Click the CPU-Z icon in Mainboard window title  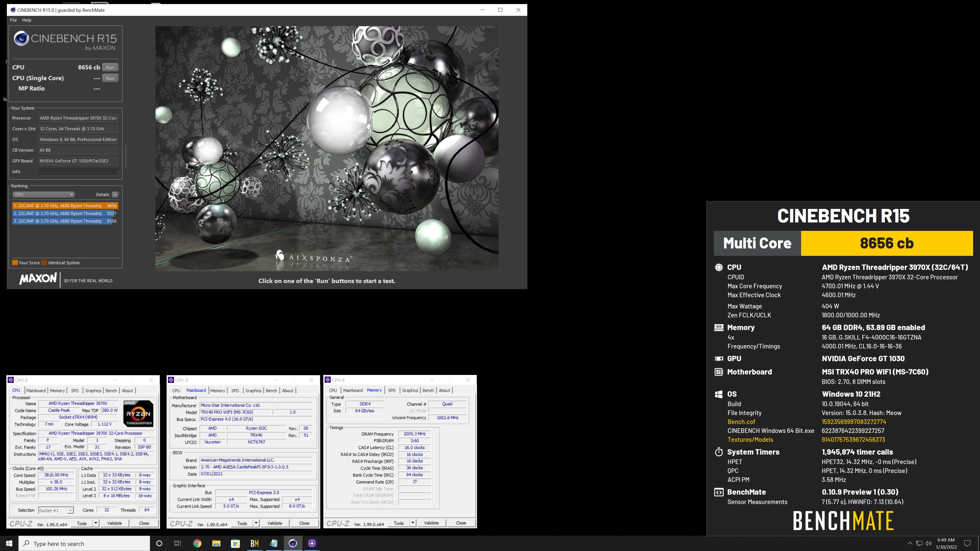coord(171,380)
